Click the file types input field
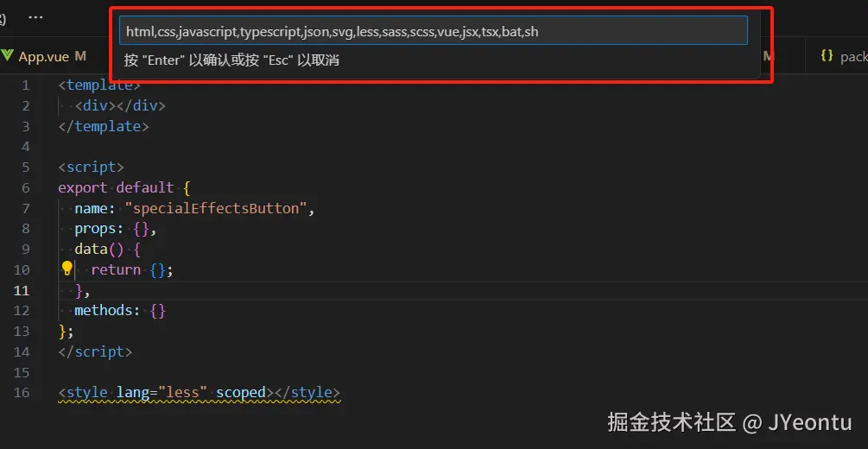The height and width of the screenshot is (449, 868). [x=434, y=30]
